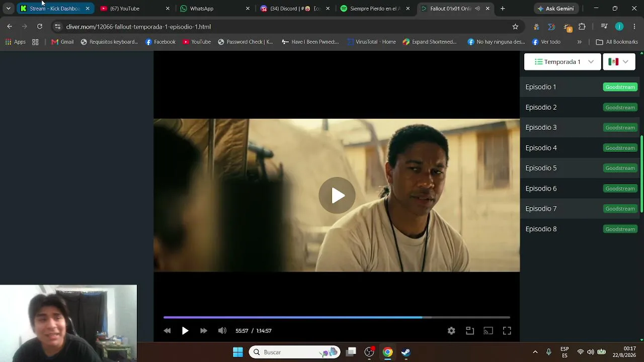This screenshot has width=644, height=362.
Task: Open OBS Studio from the taskbar
Action: pos(369,352)
